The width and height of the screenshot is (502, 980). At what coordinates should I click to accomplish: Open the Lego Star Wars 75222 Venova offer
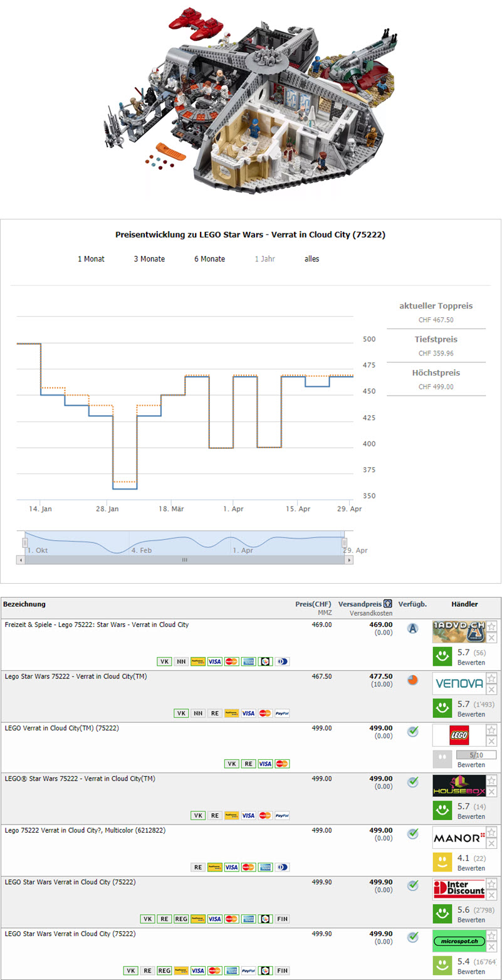click(76, 677)
